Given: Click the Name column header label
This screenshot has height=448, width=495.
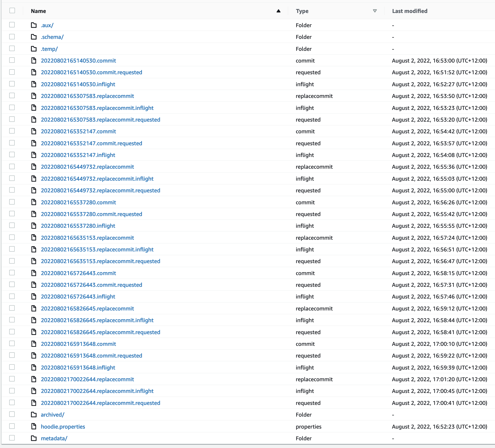Looking at the screenshot, I should pyautogui.click(x=38, y=11).
